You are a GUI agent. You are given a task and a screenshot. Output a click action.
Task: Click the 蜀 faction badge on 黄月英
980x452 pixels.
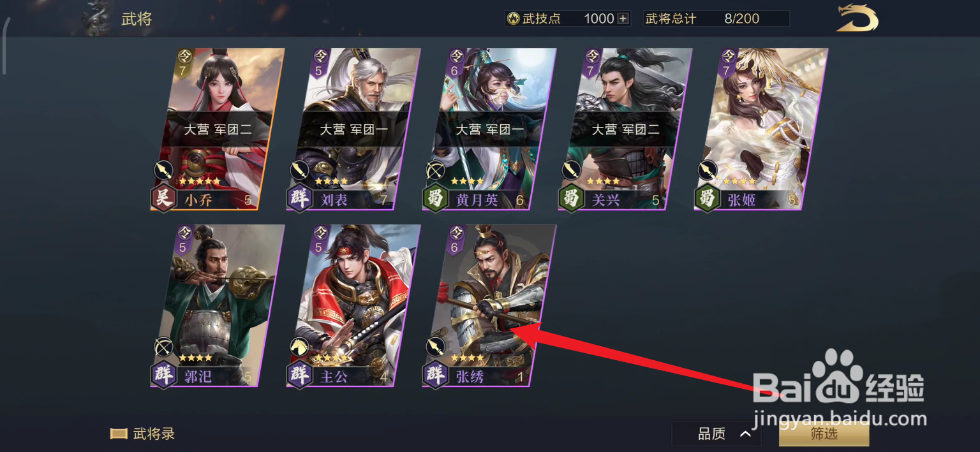coord(435,198)
